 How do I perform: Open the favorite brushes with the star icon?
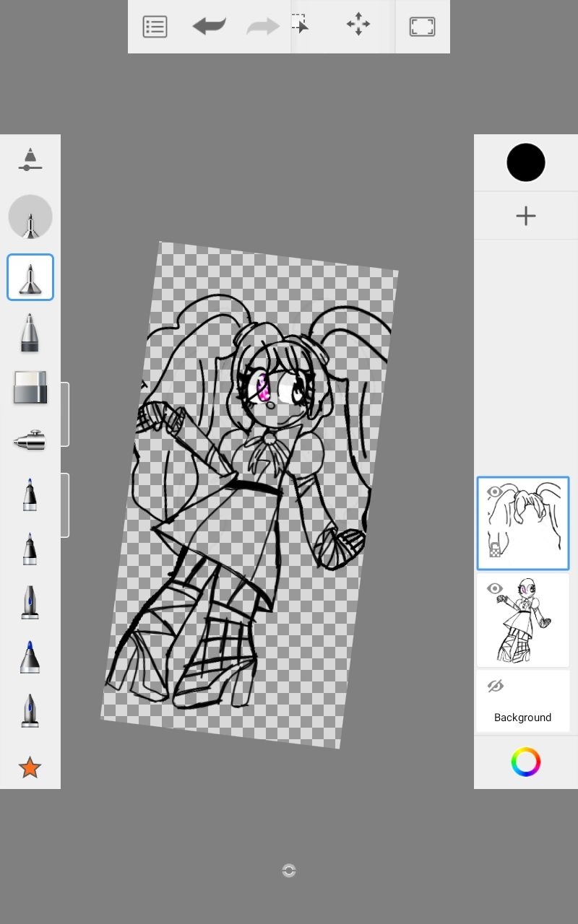point(30,767)
